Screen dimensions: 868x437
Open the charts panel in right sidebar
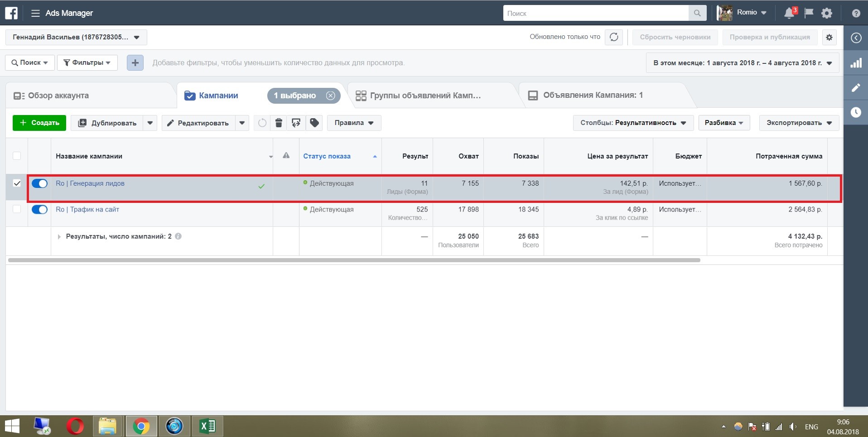pyautogui.click(x=856, y=63)
